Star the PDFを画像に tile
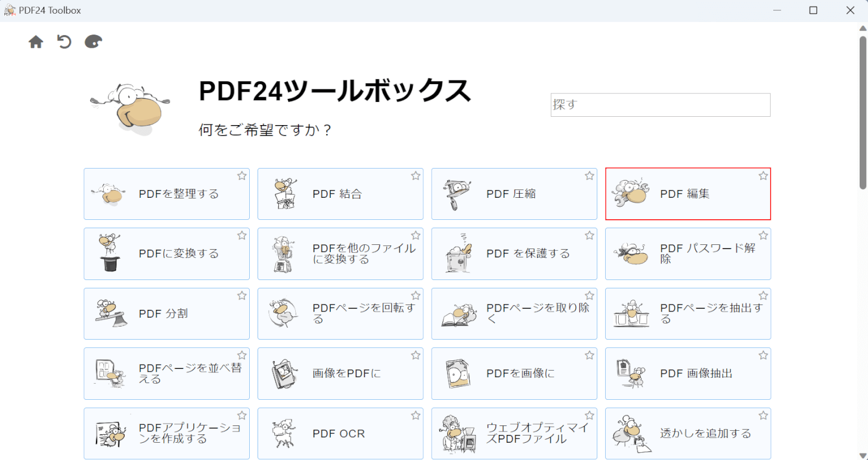 click(590, 355)
